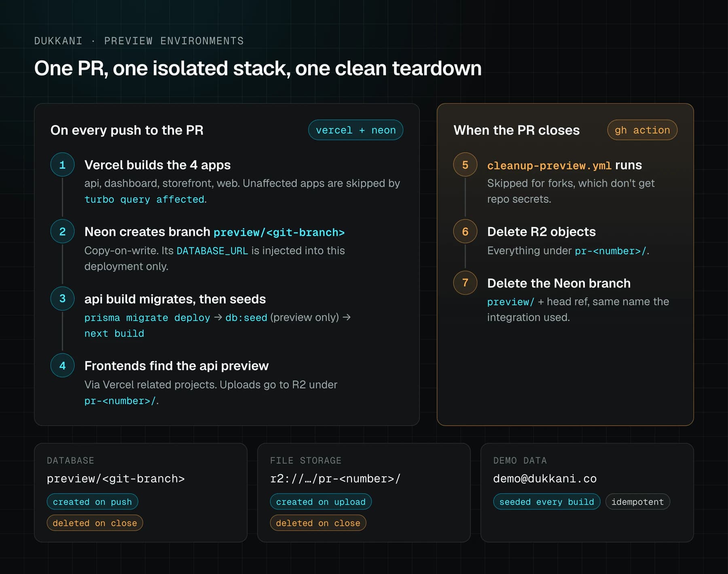This screenshot has width=728, height=574.
Task: Click the Database card's "created on push" tag
Action: click(x=92, y=502)
